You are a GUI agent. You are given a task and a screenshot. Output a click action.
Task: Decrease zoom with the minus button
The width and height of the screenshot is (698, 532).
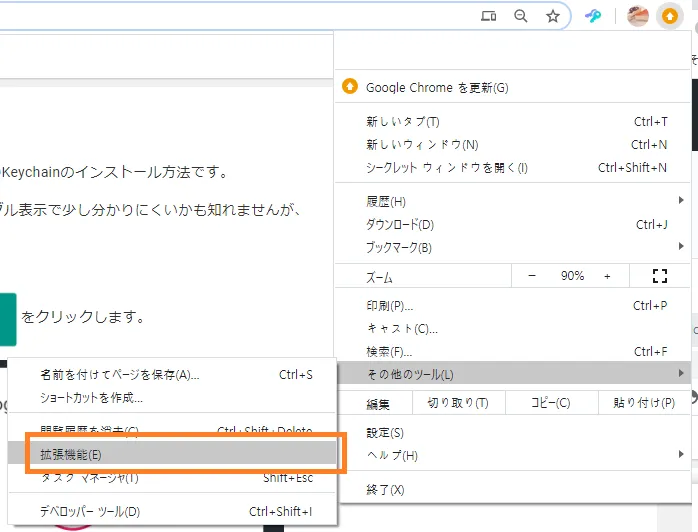(532, 276)
